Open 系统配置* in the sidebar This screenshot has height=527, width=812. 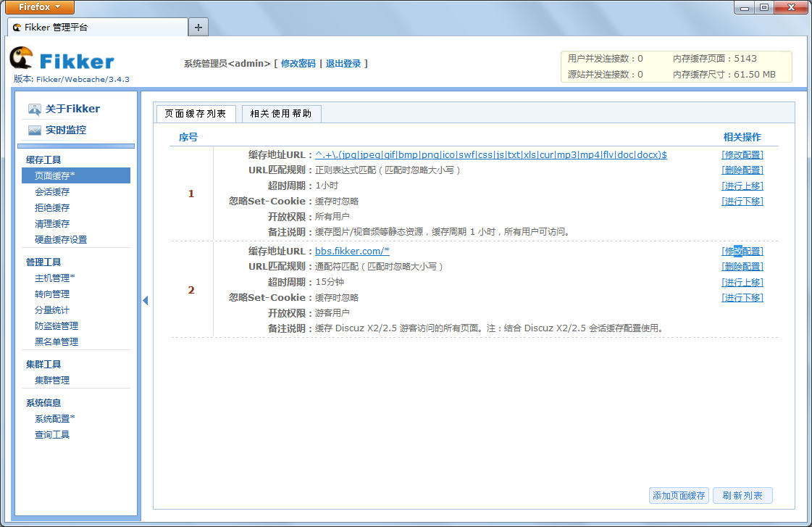pos(55,419)
